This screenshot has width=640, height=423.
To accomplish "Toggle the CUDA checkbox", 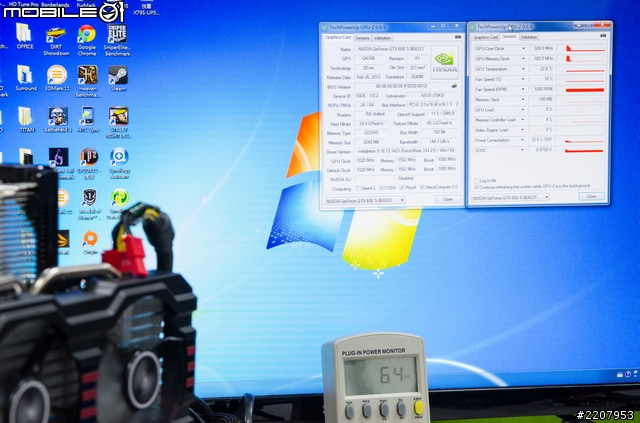I will pyautogui.click(x=381, y=188).
